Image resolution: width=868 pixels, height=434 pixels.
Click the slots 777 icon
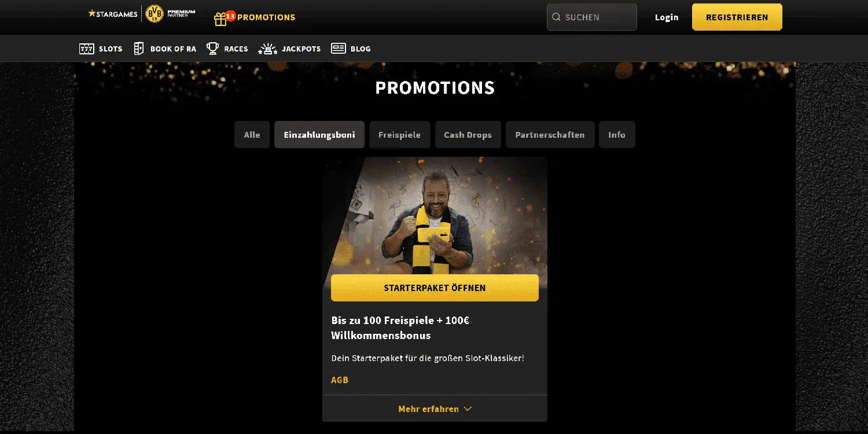click(87, 49)
